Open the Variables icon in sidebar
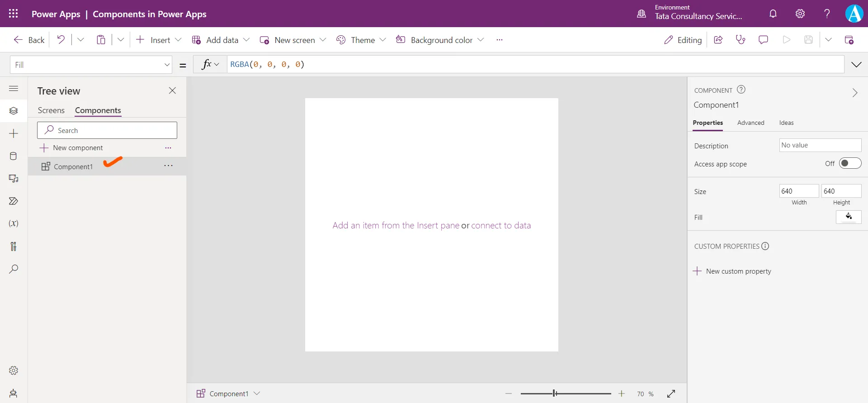The width and height of the screenshot is (868, 403). point(14,223)
